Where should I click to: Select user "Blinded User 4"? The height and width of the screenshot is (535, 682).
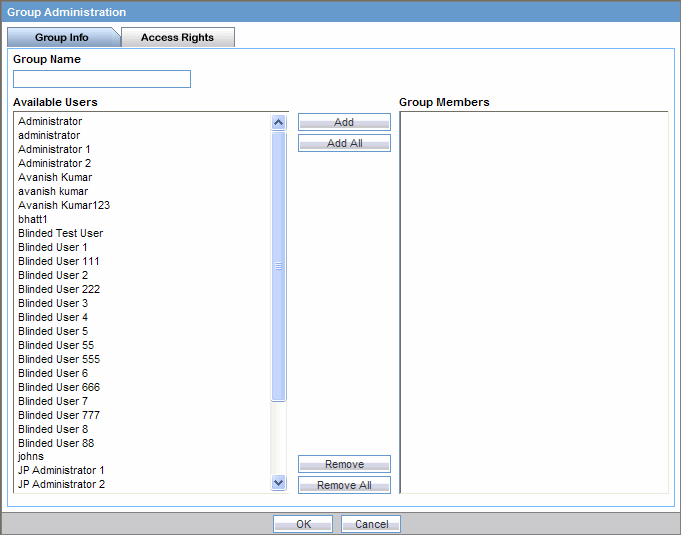(53, 317)
